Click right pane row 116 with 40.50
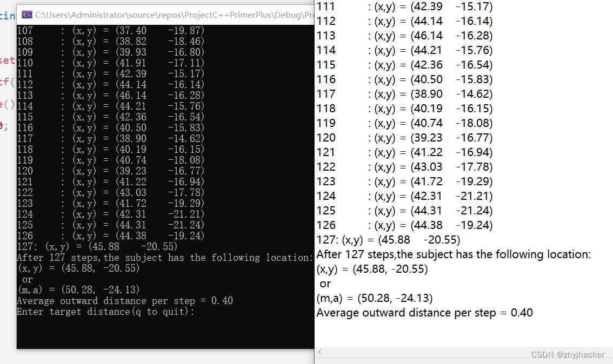This screenshot has height=364, width=613. 405,79
